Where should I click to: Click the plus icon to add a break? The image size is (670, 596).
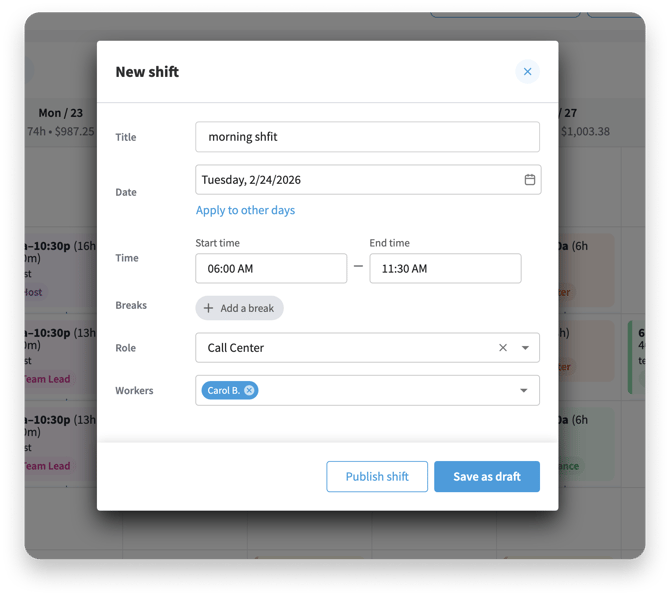tap(209, 308)
